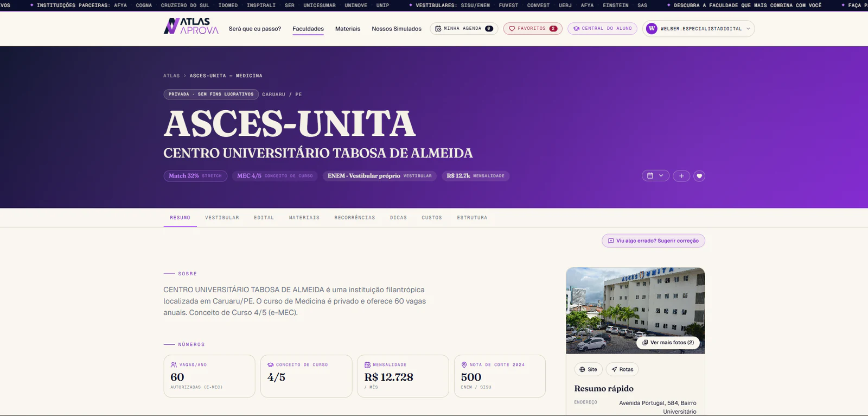Click the campus building photo

click(x=635, y=311)
